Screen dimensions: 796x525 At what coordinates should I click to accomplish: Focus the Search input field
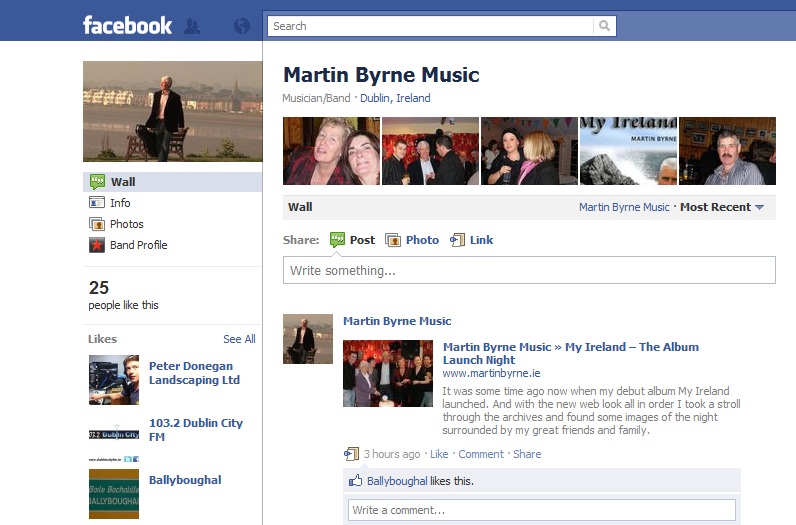coord(430,26)
